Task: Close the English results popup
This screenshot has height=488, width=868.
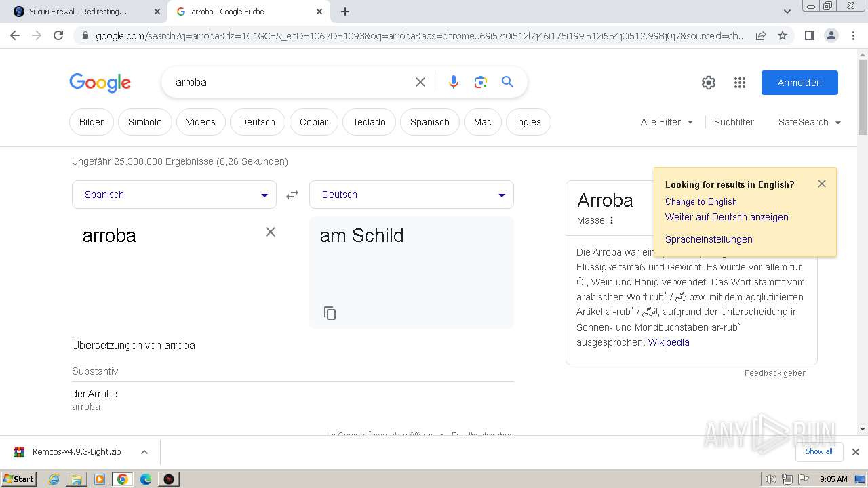Action: point(822,184)
